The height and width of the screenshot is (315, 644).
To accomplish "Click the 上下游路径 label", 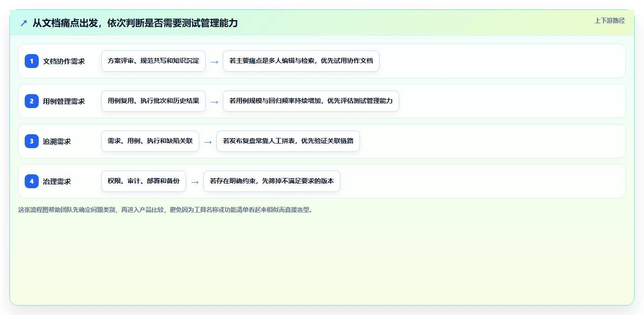I will pos(609,21).
